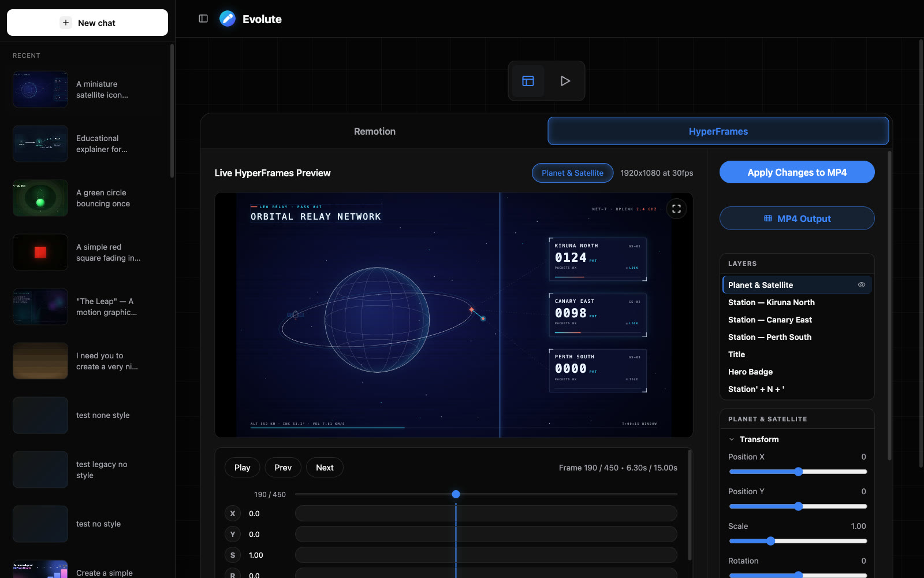Screen dimensions: 924x578
Task: Click the Y keyframe track label
Action: (233, 534)
